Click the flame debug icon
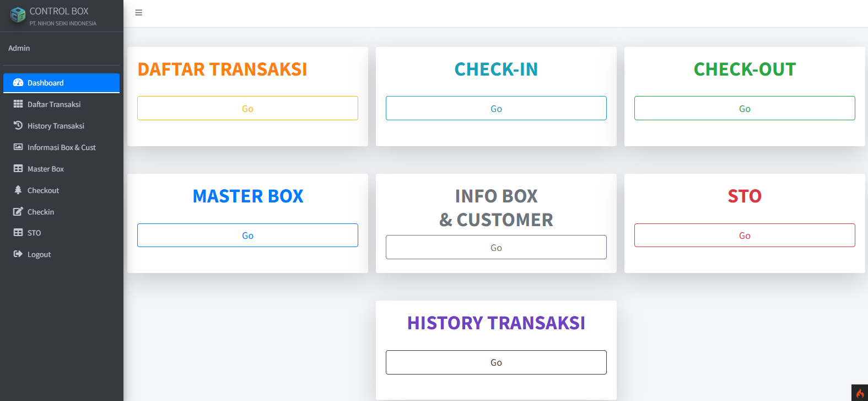 tap(860, 393)
